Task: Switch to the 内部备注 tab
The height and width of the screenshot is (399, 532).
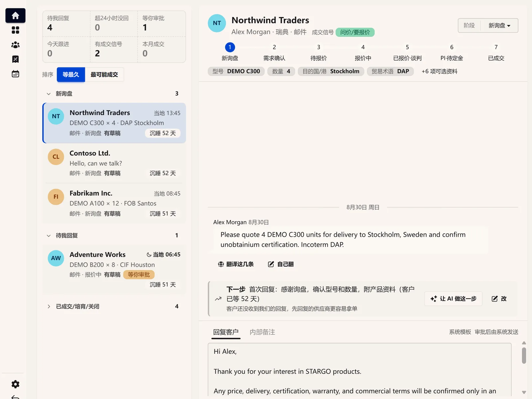Action: click(262, 332)
